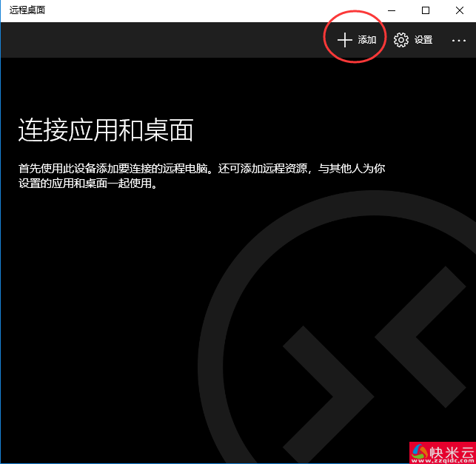Open the 设置 gear icon
This screenshot has height=464, width=476.
tap(401, 40)
